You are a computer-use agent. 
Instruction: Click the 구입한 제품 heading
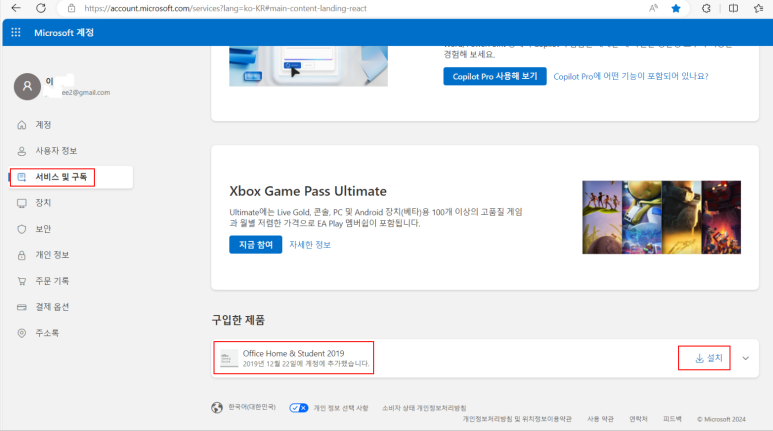(x=238, y=320)
